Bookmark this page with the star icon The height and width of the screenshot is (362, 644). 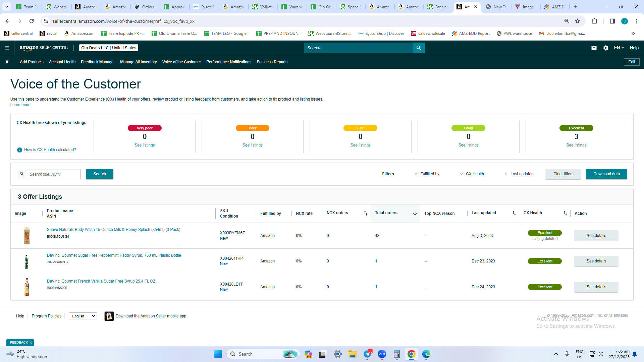coord(578,21)
